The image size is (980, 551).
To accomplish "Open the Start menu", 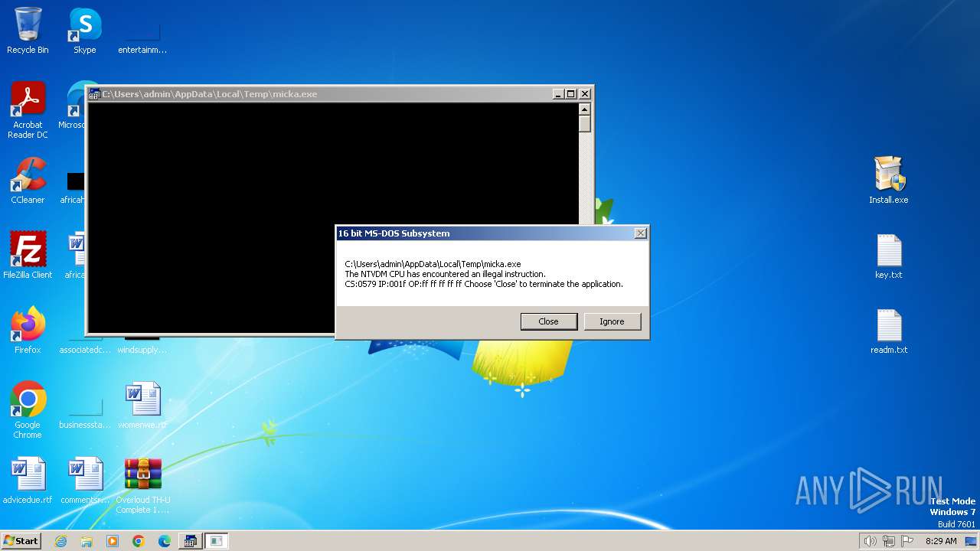I will pos(21,541).
